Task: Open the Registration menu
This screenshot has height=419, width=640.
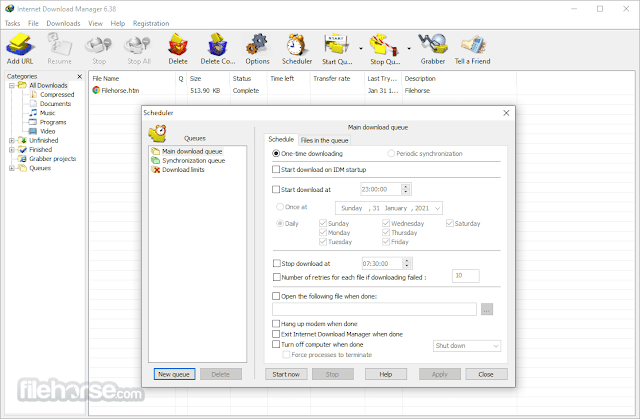Action: [151, 23]
